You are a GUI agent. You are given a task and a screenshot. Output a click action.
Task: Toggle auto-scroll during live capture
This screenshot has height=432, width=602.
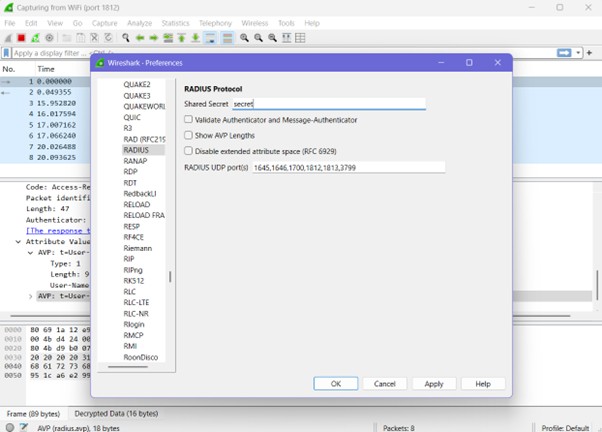(x=210, y=38)
